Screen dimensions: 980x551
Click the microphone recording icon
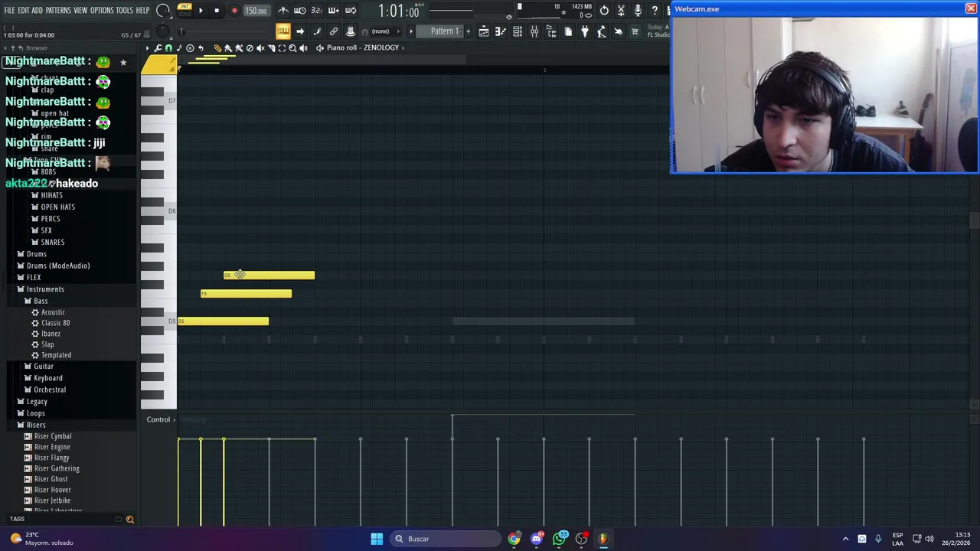[638, 10]
